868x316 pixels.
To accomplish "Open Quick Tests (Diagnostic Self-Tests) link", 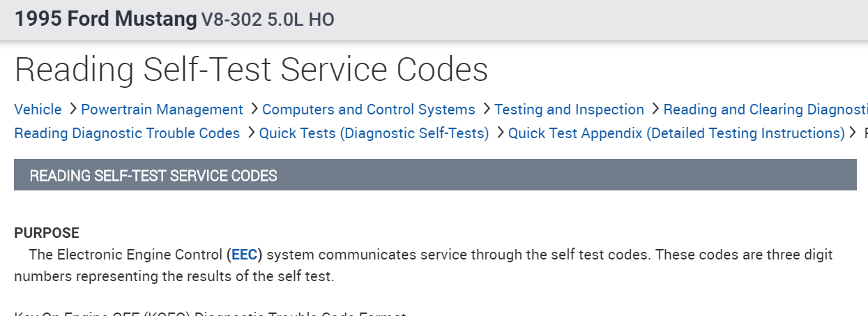I will click(x=374, y=133).
